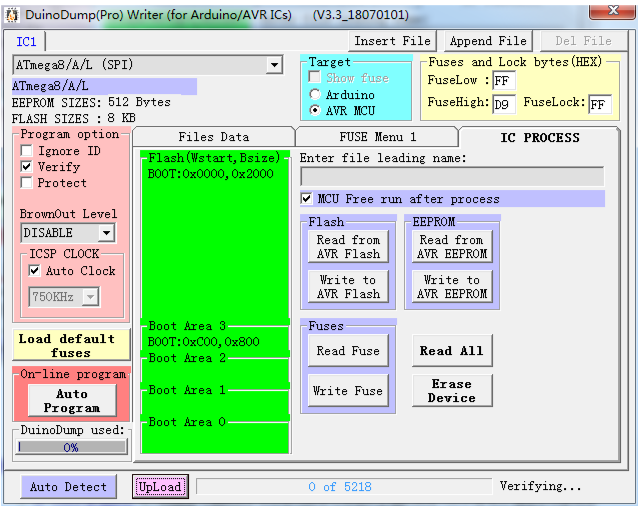Viewport: 642px width, 506px height.
Task: Click the EEPROM SIZES: 512 Bytes text
Action: (91, 102)
